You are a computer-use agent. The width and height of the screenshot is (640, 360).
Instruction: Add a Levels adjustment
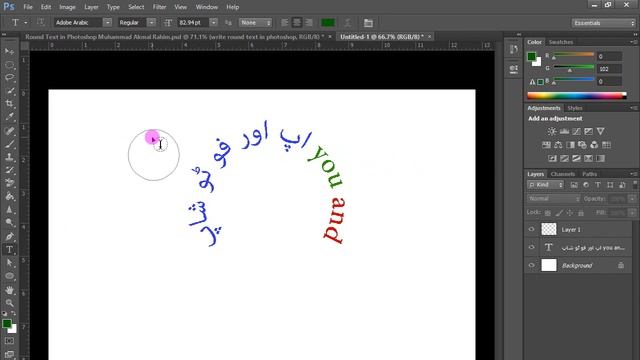pyautogui.click(x=564, y=131)
